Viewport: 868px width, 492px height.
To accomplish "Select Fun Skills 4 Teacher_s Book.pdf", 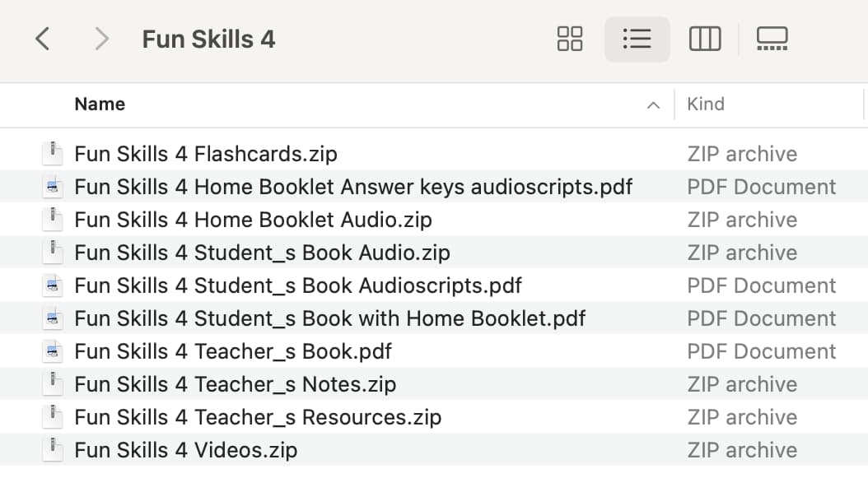I will [233, 351].
